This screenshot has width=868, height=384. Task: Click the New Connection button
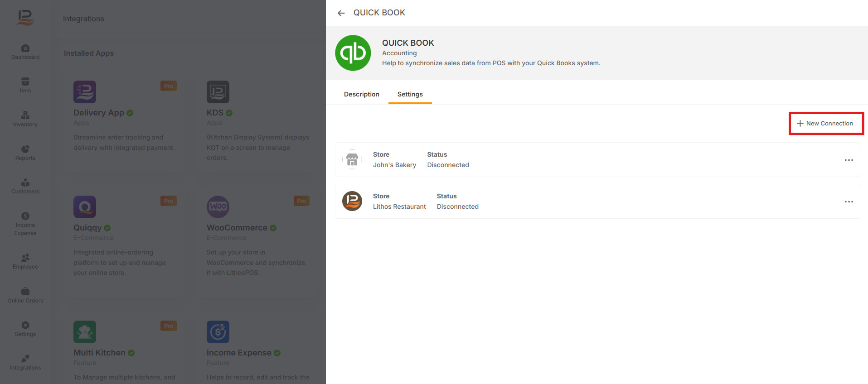point(825,123)
